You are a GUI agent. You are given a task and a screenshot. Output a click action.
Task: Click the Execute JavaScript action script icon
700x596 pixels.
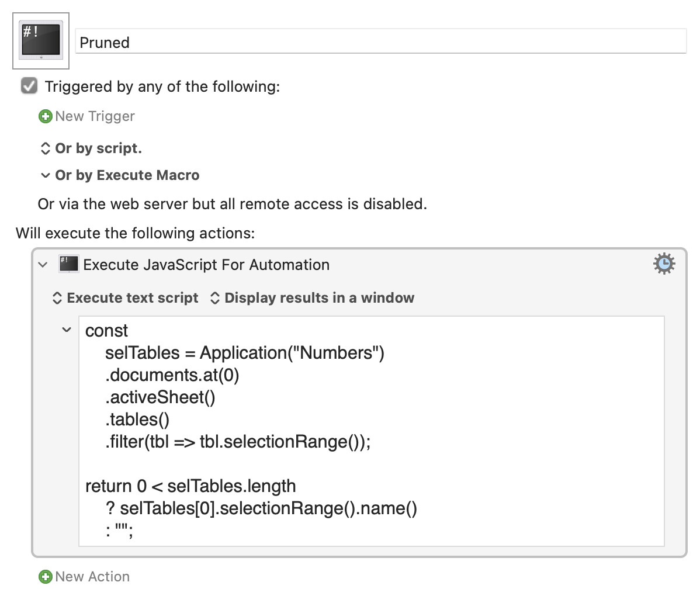click(x=69, y=264)
